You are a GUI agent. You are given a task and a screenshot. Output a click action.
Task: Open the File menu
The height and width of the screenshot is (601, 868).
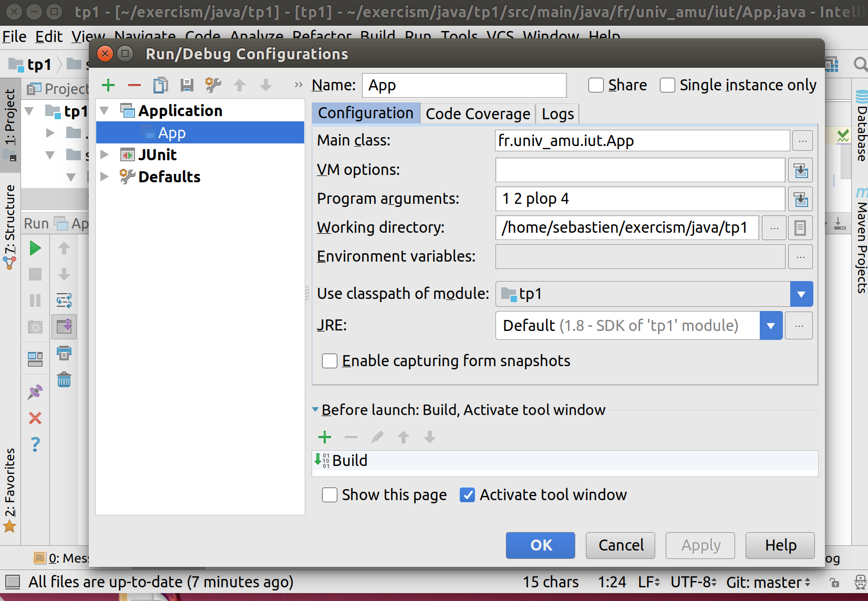click(14, 36)
